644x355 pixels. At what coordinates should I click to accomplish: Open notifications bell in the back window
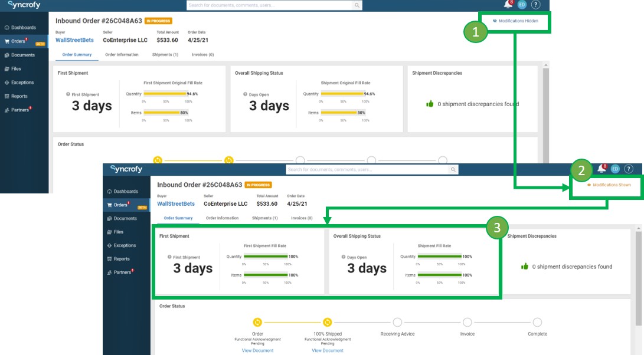click(x=508, y=5)
